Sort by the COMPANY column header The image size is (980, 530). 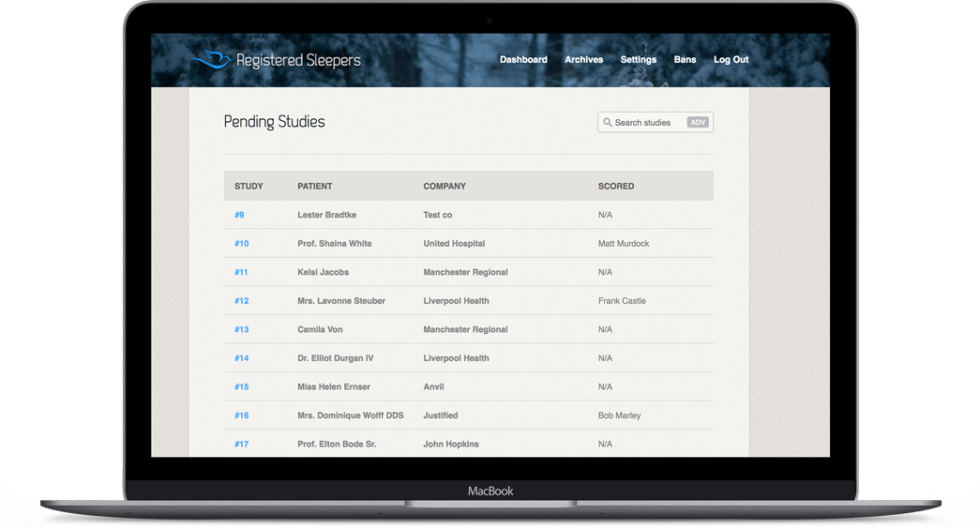click(x=445, y=187)
